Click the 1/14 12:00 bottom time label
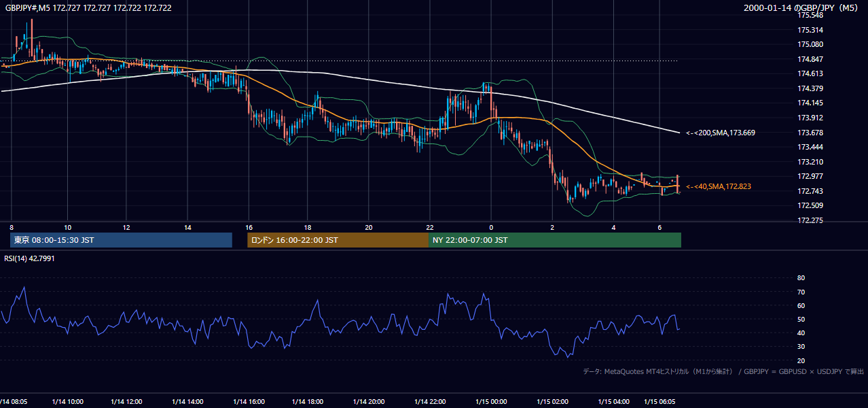This screenshot has width=868, height=408. click(x=128, y=402)
